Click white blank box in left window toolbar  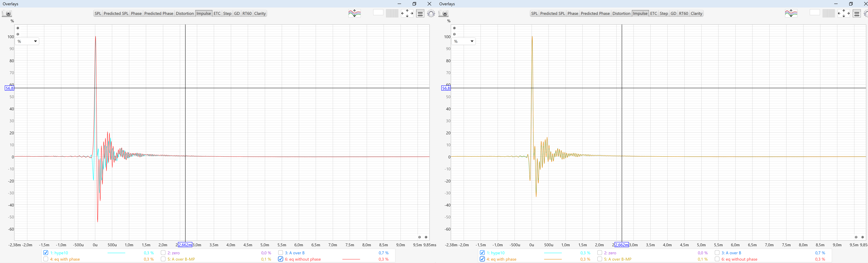point(378,12)
